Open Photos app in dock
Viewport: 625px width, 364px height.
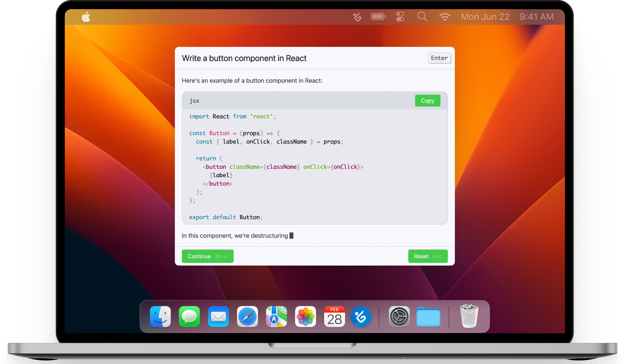(305, 316)
